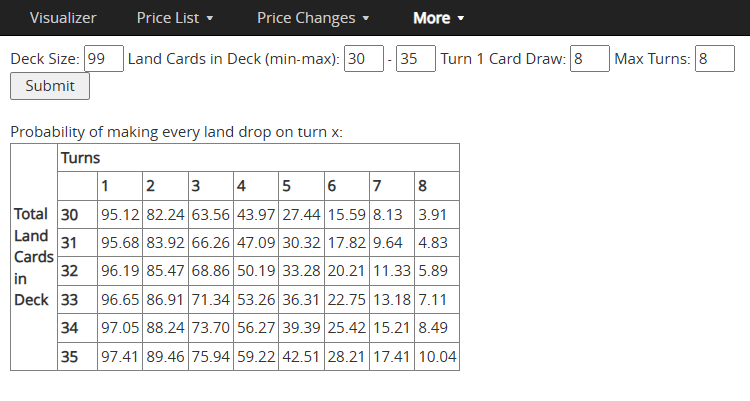Click the 50.19 table cell
Viewport: 750px width, 401px height.
click(254, 271)
